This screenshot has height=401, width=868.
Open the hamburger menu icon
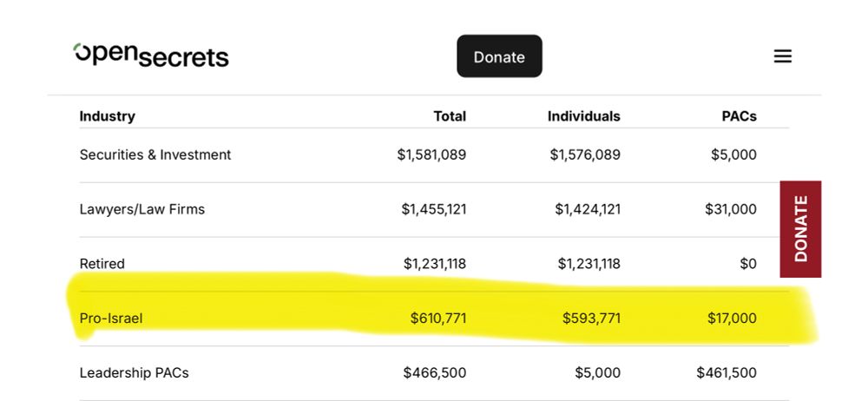point(782,56)
